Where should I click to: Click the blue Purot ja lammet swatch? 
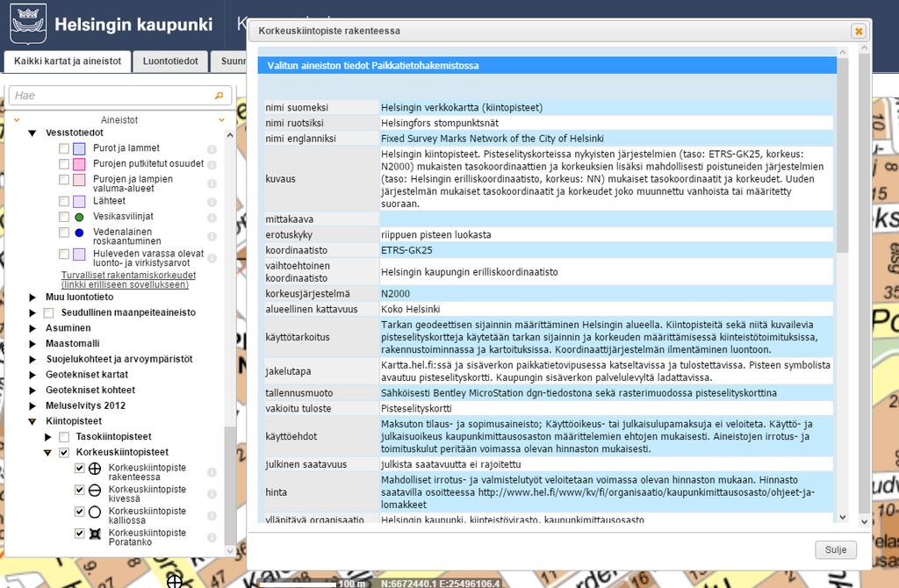[x=79, y=148]
